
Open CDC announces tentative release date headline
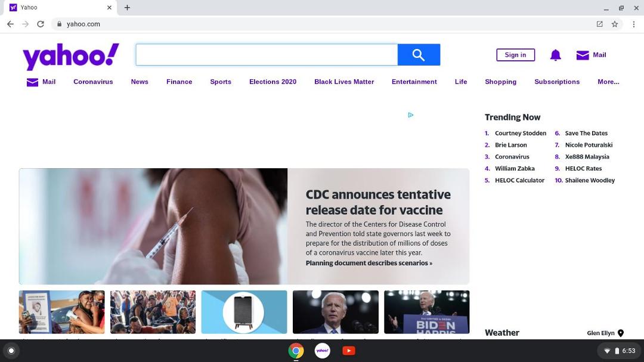378,202
